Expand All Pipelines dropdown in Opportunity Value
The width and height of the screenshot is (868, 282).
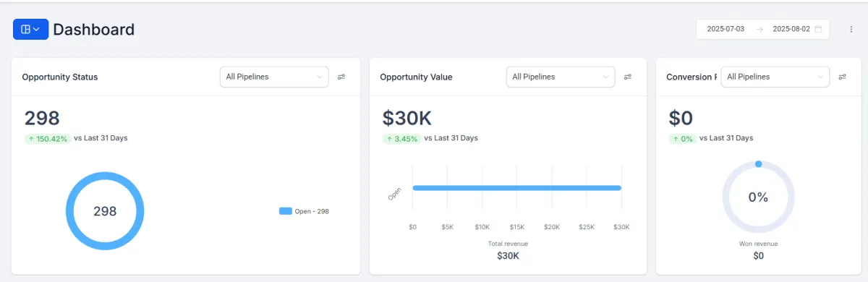(561, 77)
